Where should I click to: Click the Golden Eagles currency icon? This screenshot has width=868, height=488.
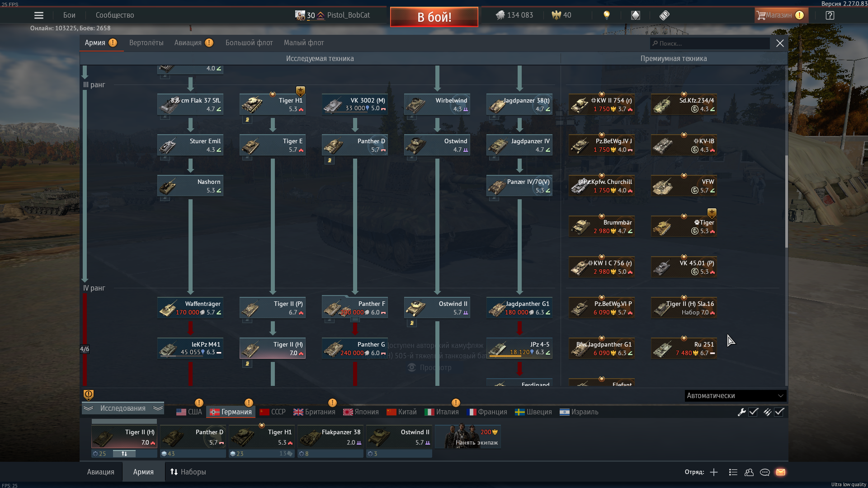[556, 15]
